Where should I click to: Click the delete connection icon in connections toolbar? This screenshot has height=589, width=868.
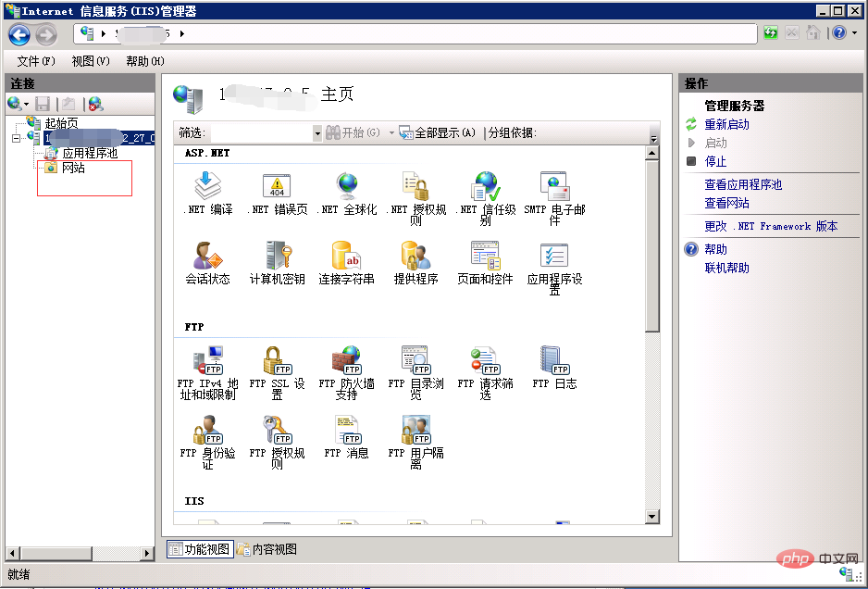[95, 104]
